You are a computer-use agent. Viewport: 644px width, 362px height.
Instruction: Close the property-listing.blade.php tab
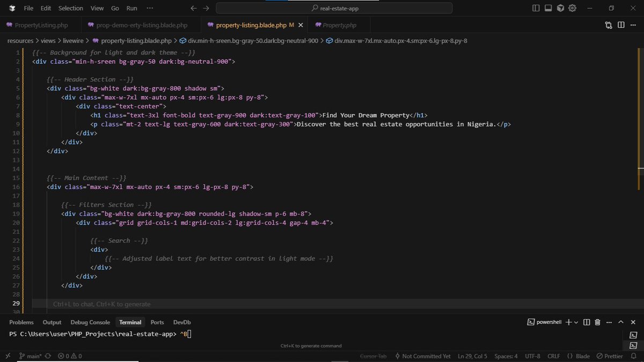[301, 25]
